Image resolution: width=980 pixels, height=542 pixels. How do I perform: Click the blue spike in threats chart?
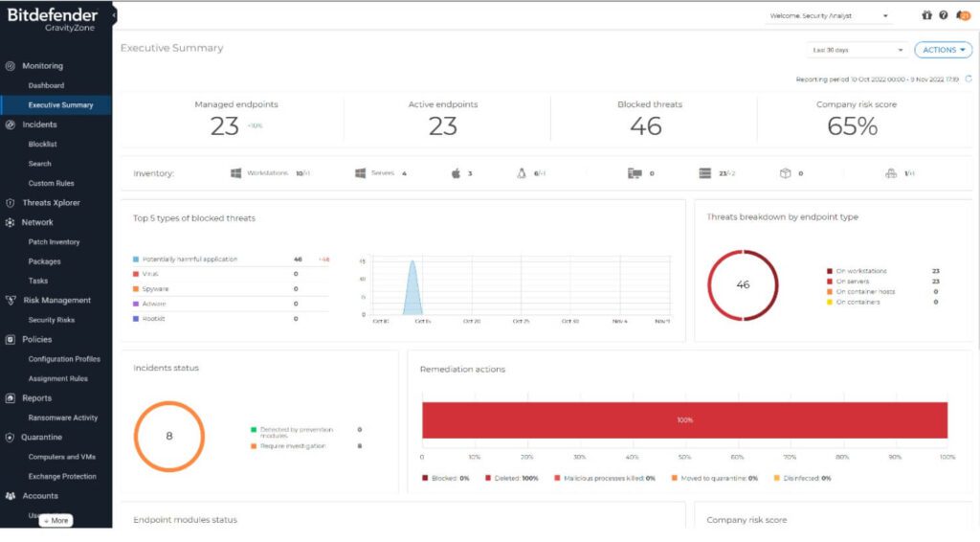tap(412, 287)
